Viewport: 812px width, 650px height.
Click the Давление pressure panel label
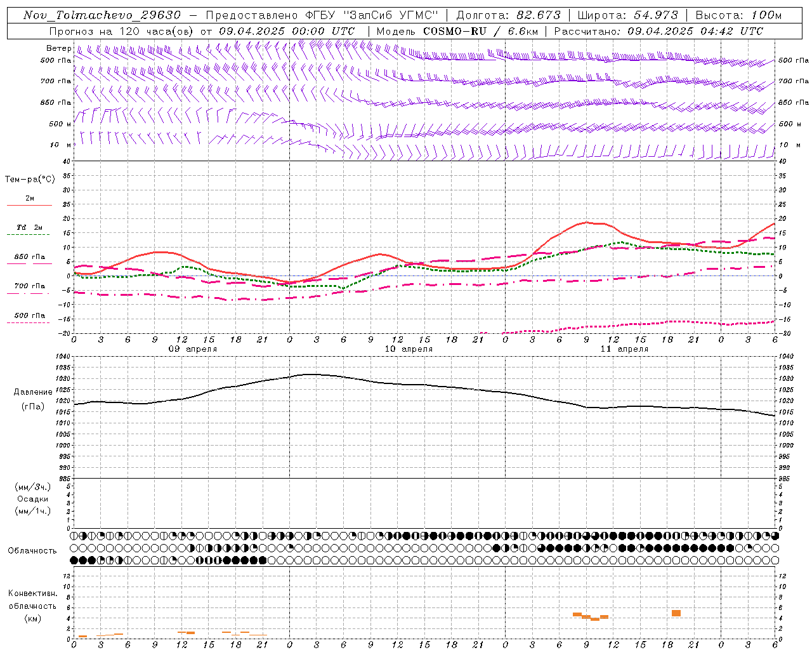point(32,392)
